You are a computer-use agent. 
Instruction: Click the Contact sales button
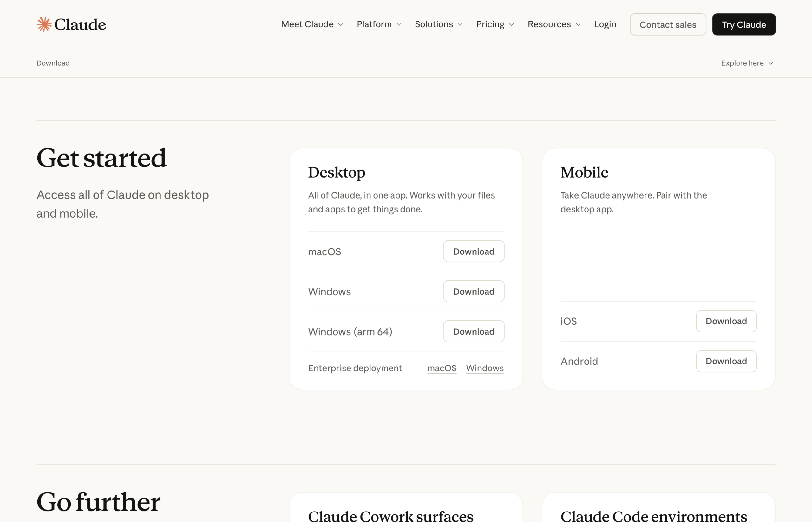[668, 24]
